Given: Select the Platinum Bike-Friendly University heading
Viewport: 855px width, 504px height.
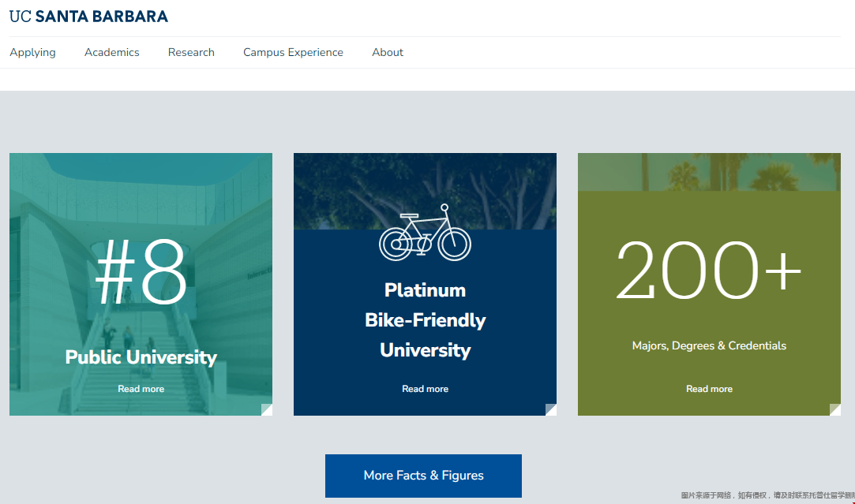Looking at the screenshot, I should click(425, 320).
